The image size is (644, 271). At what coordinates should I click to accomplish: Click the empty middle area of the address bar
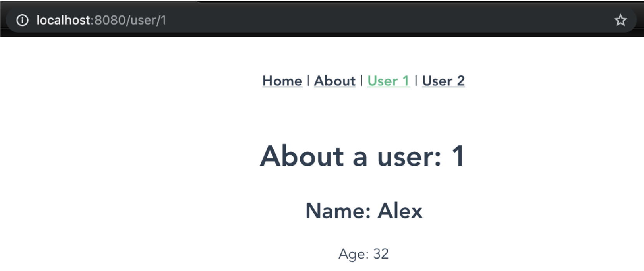tap(387, 20)
